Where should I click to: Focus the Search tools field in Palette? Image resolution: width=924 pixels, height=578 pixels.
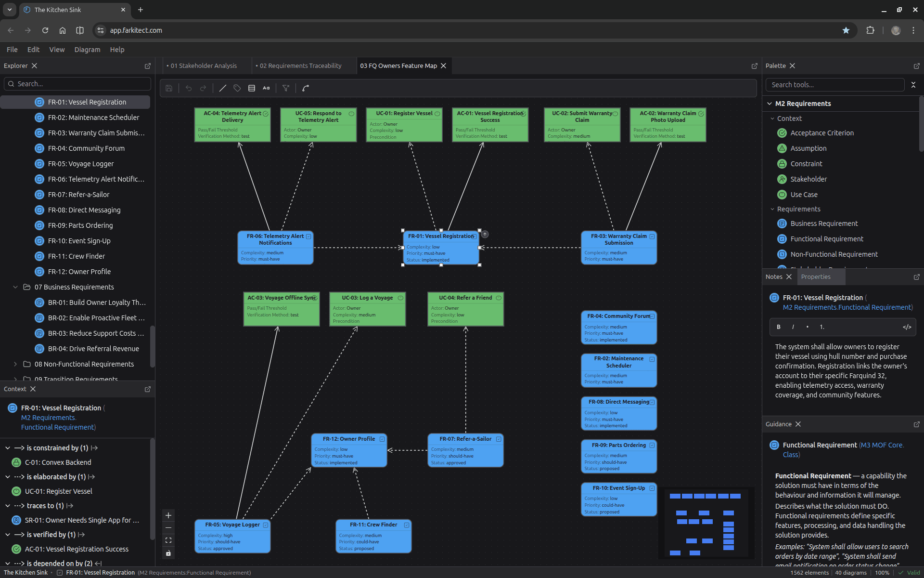pos(835,85)
